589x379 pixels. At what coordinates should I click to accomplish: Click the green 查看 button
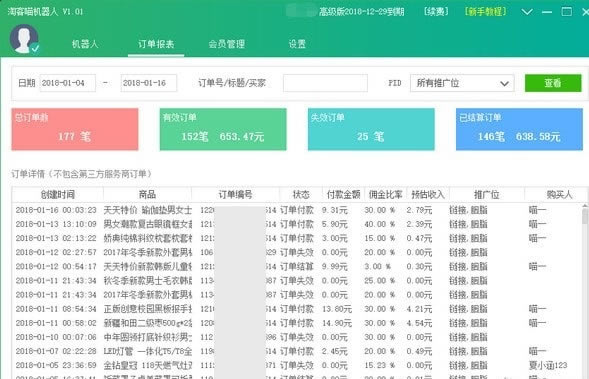[553, 83]
